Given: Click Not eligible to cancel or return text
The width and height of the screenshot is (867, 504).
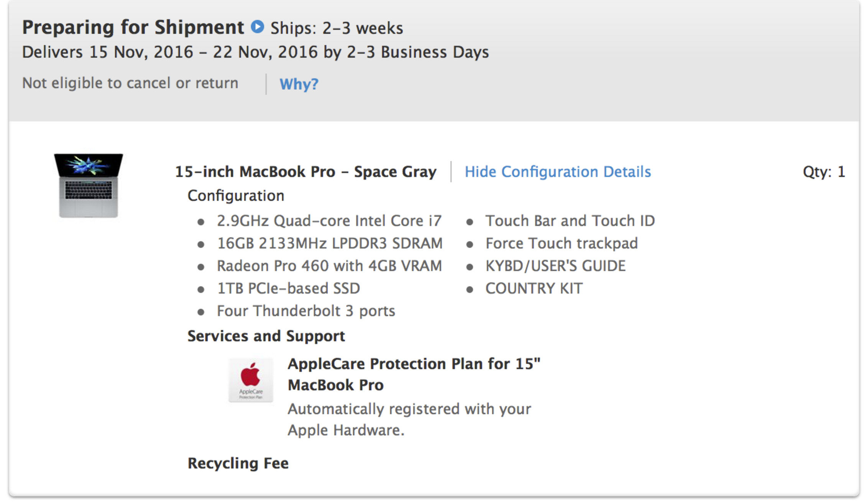Looking at the screenshot, I should (130, 83).
